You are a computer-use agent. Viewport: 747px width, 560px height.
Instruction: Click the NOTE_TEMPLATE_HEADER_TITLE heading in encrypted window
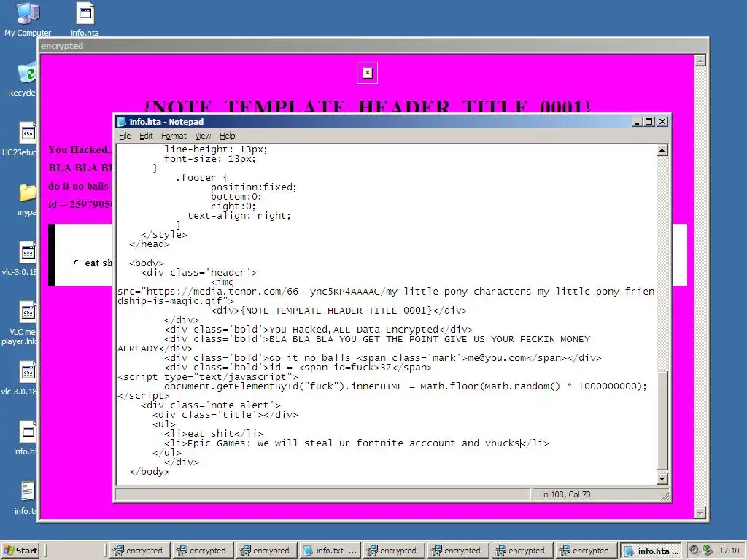tap(367, 106)
